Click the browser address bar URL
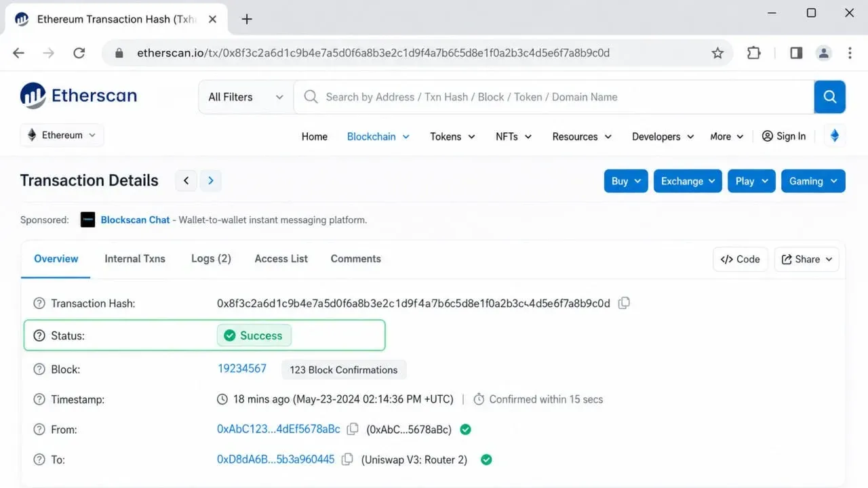The width and height of the screenshot is (868, 488). pyautogui.click(x=373, y=53)
